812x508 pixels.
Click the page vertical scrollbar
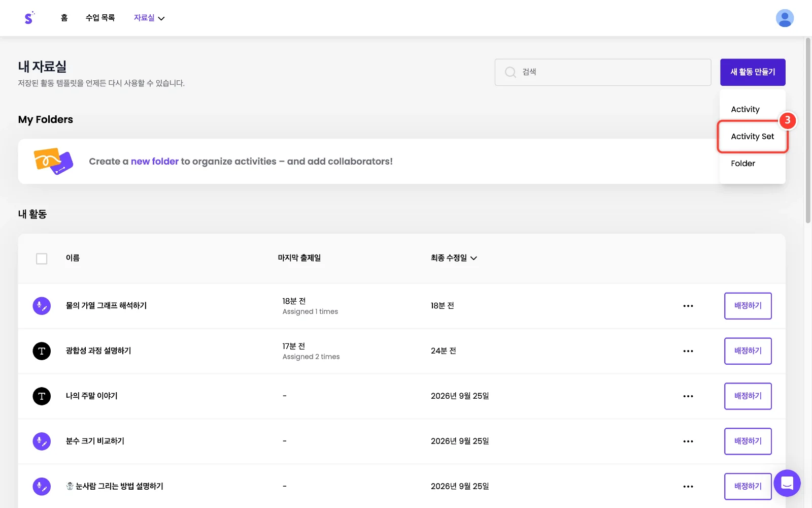808,130
